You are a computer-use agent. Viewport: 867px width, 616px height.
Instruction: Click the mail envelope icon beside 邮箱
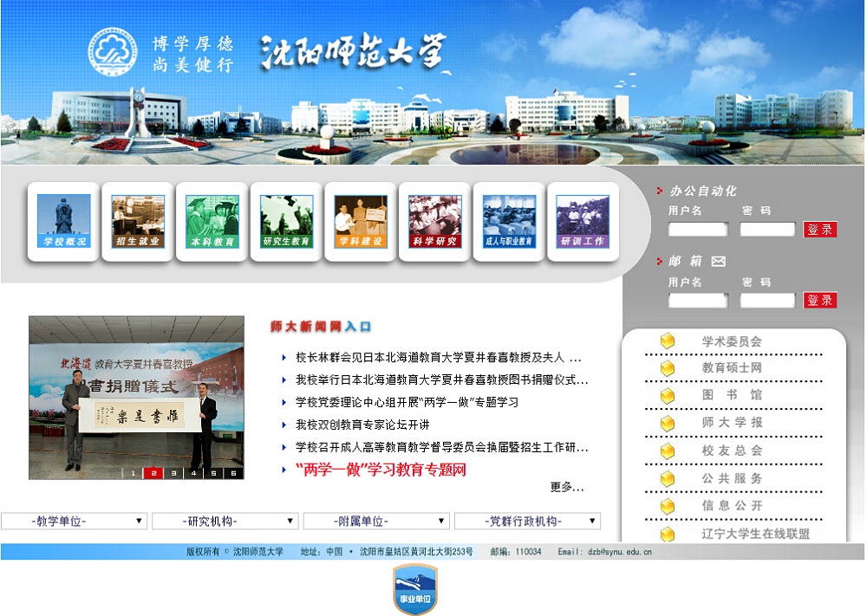click(x=718, y=261)
